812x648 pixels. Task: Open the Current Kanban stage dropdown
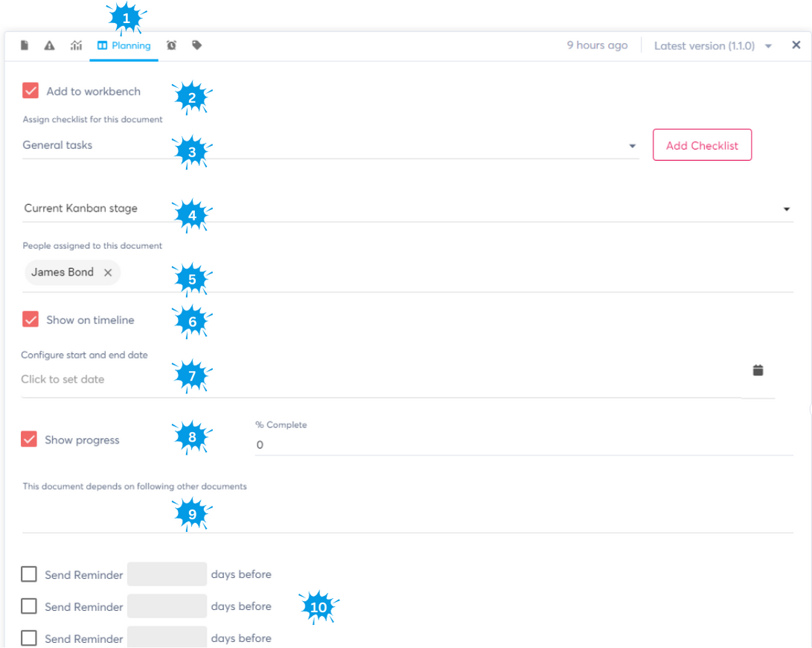(787, 209)
